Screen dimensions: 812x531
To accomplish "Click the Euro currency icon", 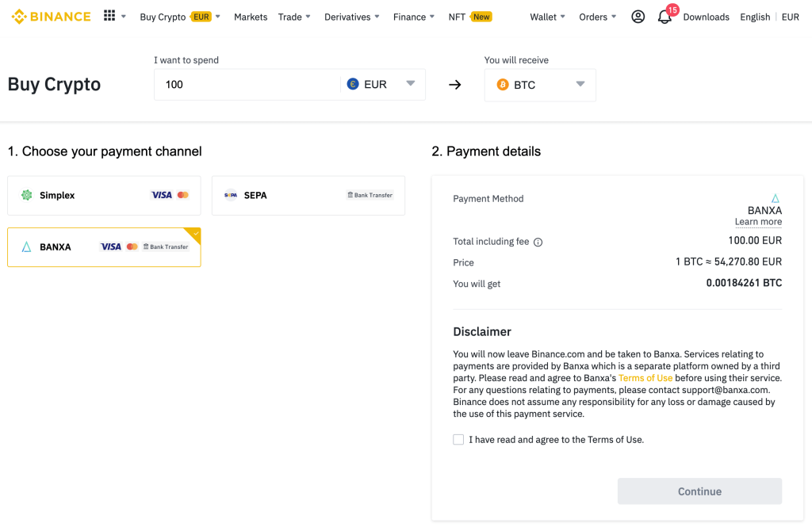I will click(353, 84).
